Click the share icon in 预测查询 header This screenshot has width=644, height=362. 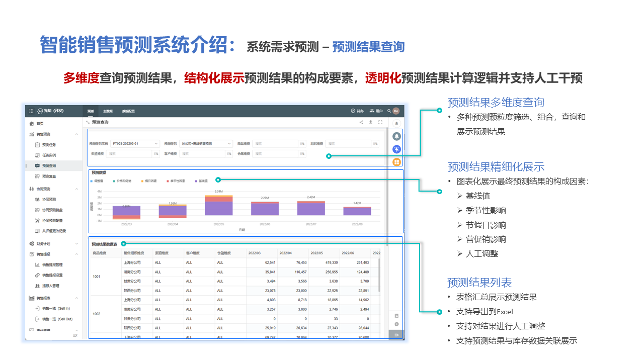[x=361, y=122]
